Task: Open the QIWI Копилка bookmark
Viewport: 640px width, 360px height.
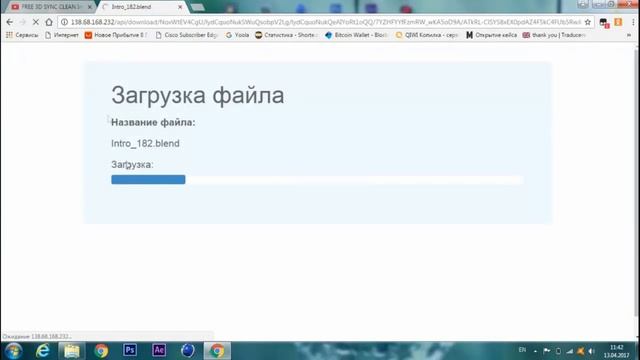Action: tap(427, 35)
